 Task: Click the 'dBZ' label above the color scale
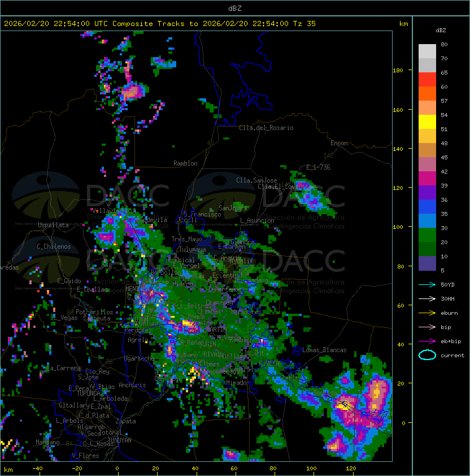coord(441,31)
